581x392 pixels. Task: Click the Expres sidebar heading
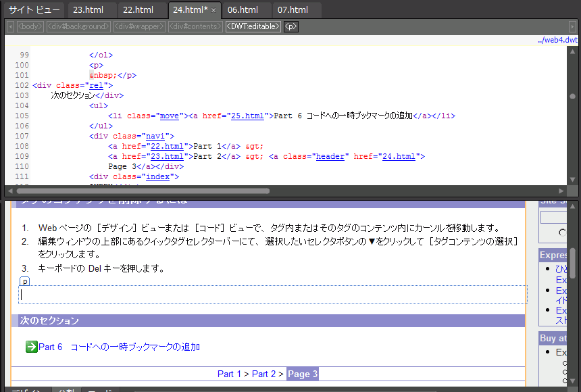553,255
